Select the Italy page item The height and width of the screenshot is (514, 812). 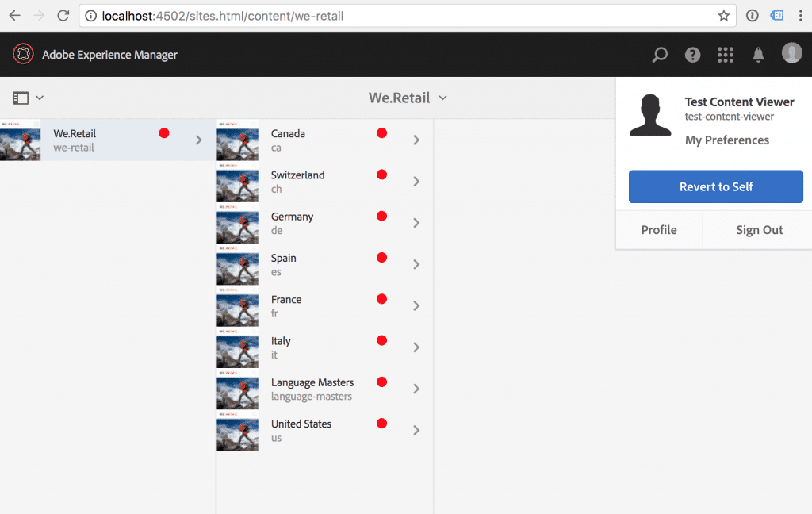coord(324,347)
